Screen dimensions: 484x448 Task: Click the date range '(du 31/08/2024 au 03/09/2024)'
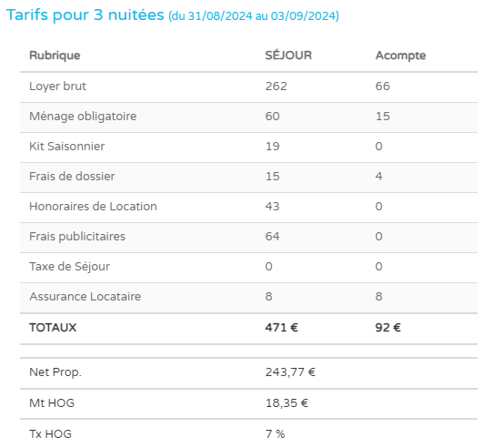tap(254, 16)
